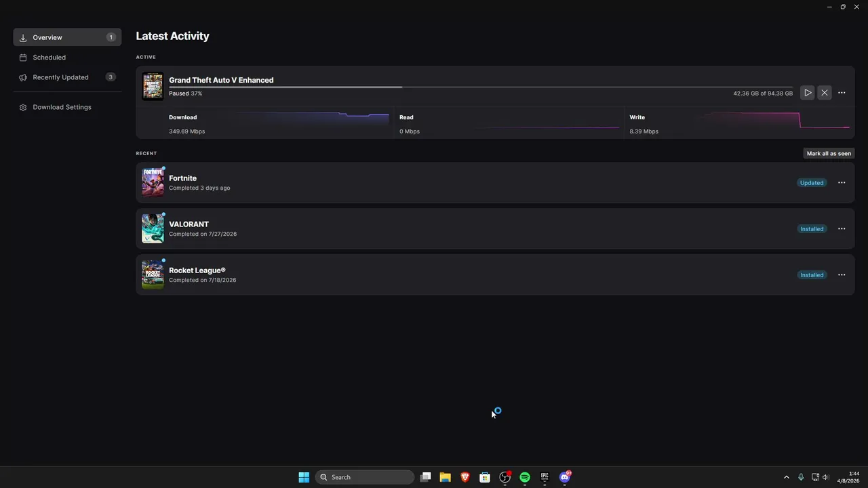This screenshot has height=488, width=868.
Task: Click "Completed on 7/18/2026" under Rocket League
Action: pyautogui.click(x=203, y=280)
